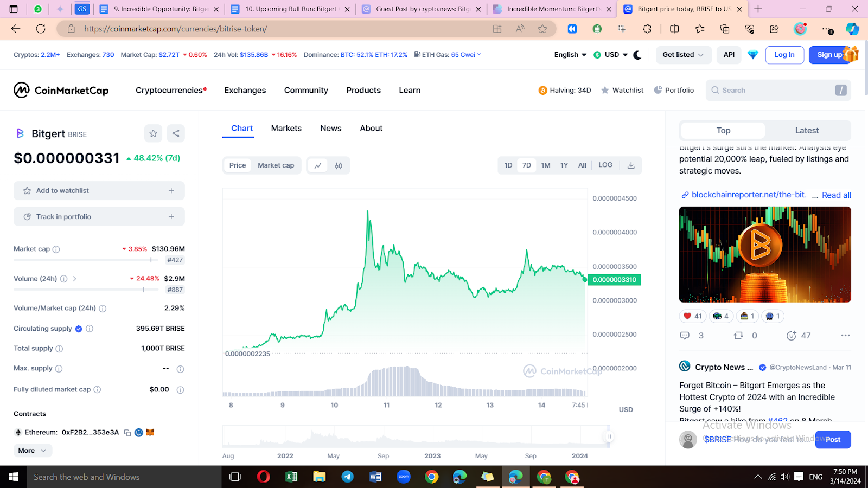This screenshot has width=868, height=488.
Task: Click the CoinMarketCap search field
Action: click(x=778, y=91)
